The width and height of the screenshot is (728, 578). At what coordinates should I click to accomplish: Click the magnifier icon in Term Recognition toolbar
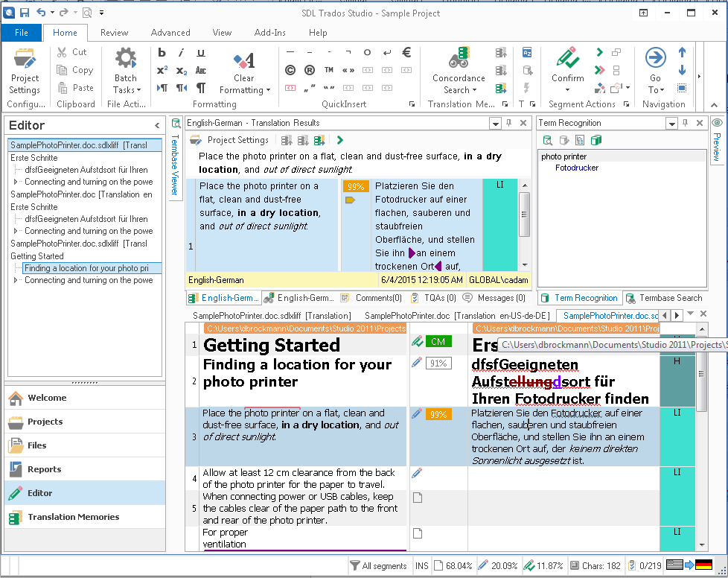click(x=548, y=140)
